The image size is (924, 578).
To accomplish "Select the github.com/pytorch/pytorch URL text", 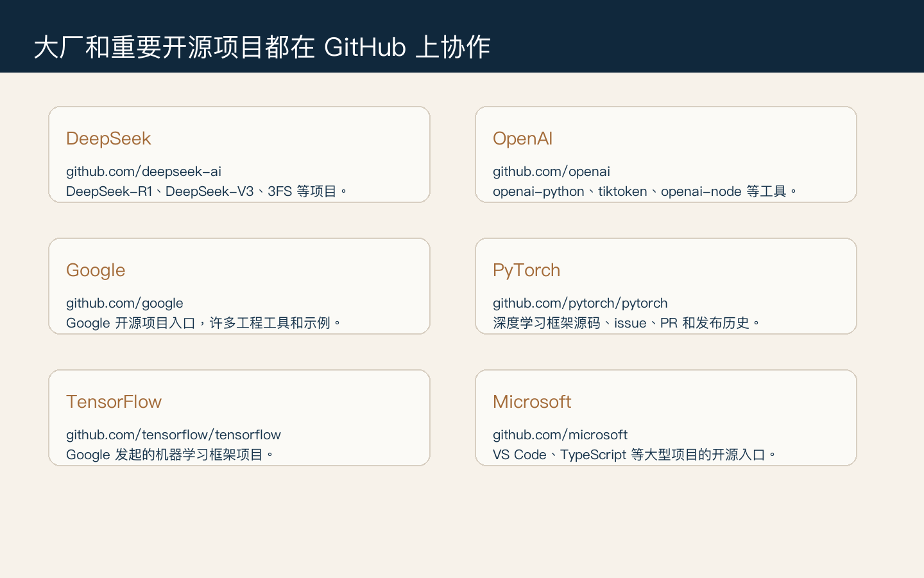I will pyautogui.click(x=580, y=303).
